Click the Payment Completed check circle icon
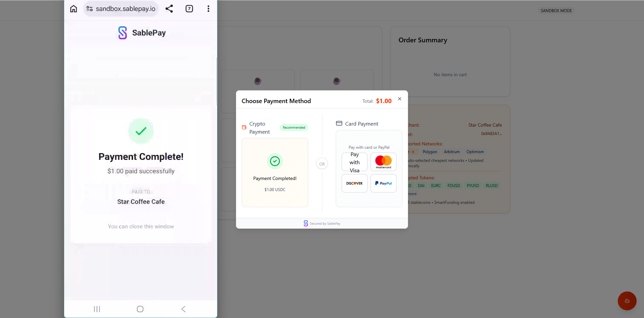 tap(275, 162)
